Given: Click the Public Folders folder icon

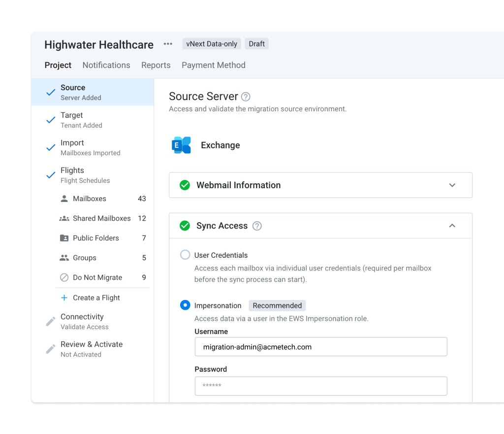Looking at the screenshot, I should point(64,238).
